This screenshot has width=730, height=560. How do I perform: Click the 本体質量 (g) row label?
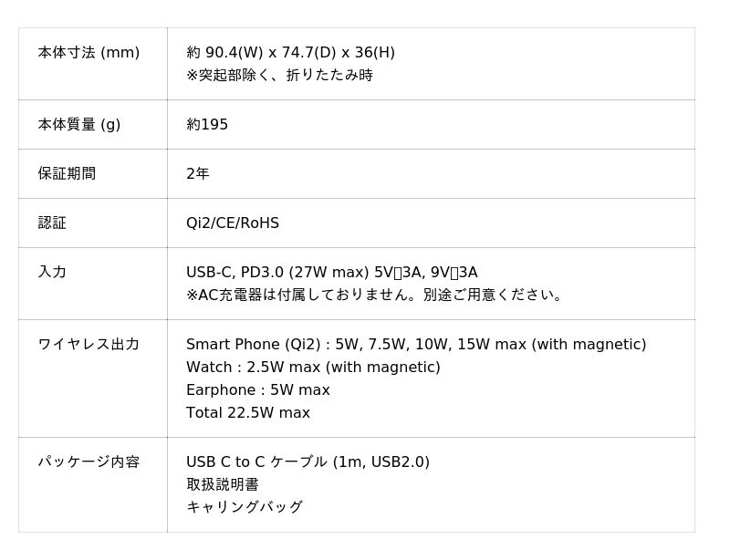click(79, 125)
